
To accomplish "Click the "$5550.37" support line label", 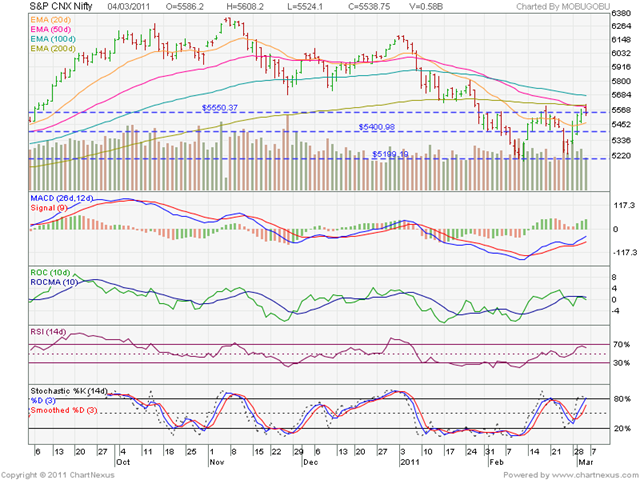I will coord(220,108).
